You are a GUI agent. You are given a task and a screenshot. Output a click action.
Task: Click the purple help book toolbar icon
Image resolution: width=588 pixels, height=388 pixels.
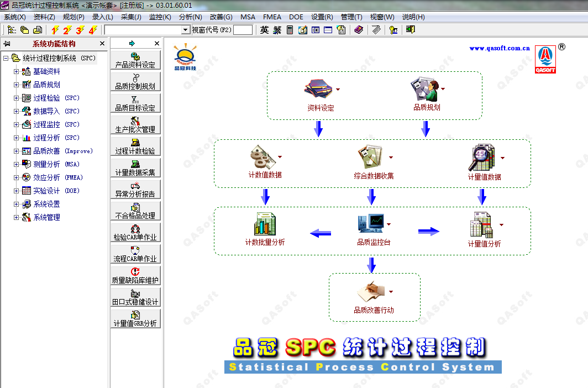[x=359, y=30]
